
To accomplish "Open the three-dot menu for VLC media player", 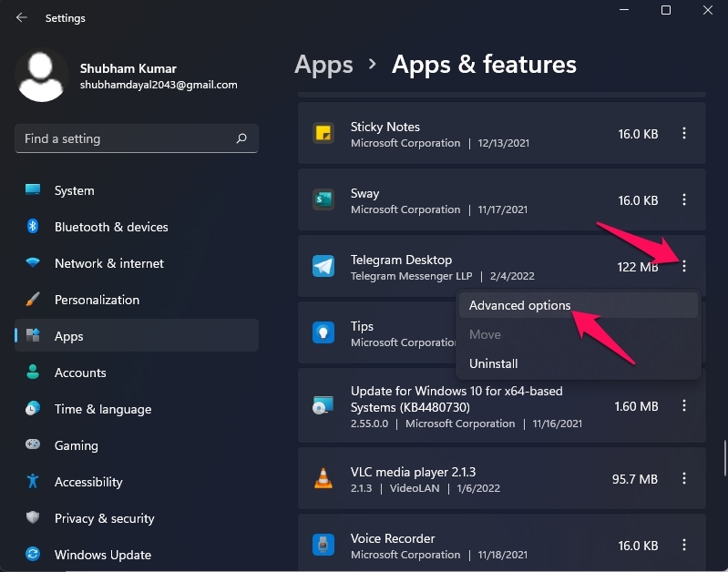I will pos(684,478).
